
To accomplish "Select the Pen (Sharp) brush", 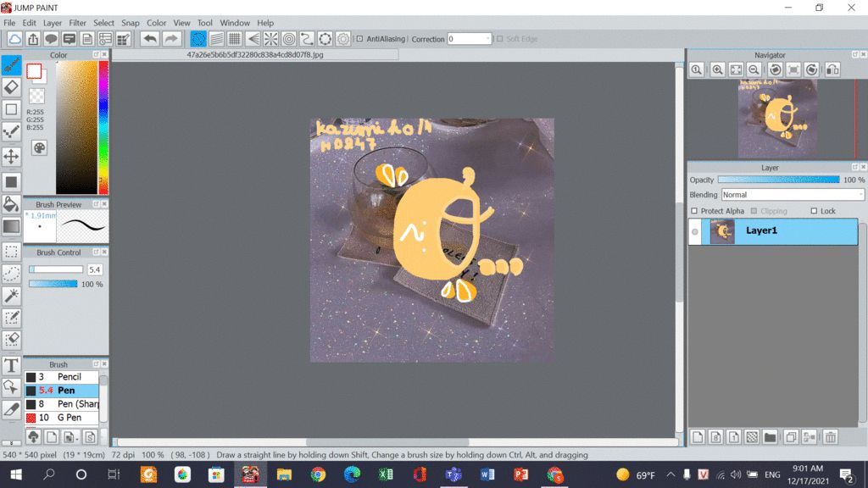I will (x=61, y=404).
